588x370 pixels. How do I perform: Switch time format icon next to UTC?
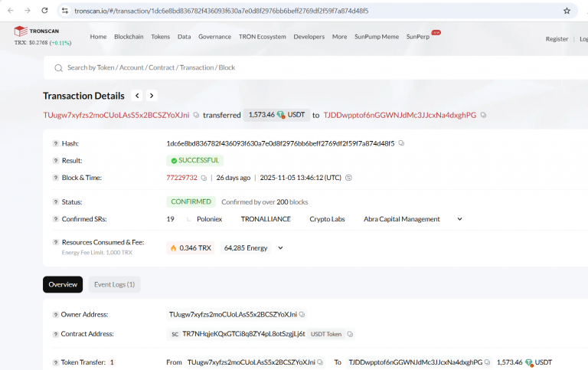click(348, 178)
